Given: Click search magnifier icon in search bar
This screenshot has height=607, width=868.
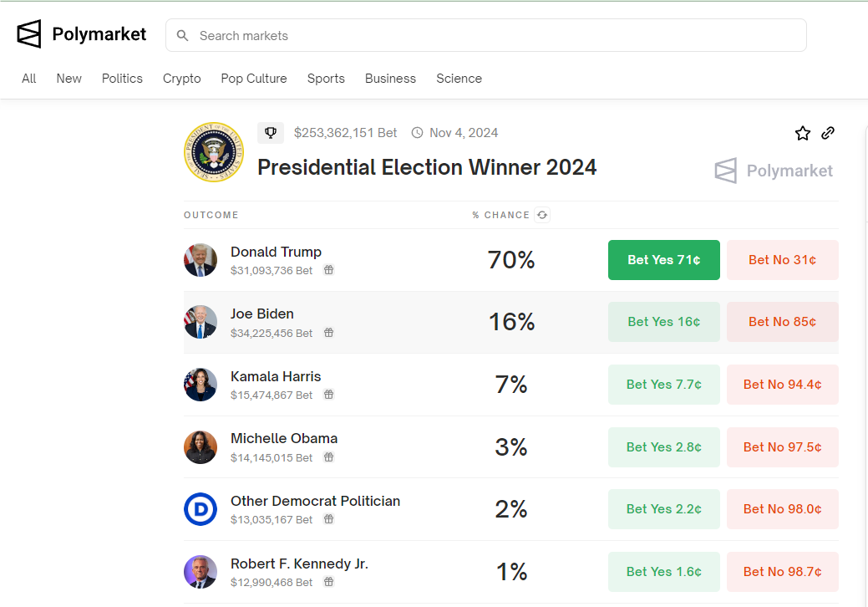Looking at the screenshot, I should 182,35.
